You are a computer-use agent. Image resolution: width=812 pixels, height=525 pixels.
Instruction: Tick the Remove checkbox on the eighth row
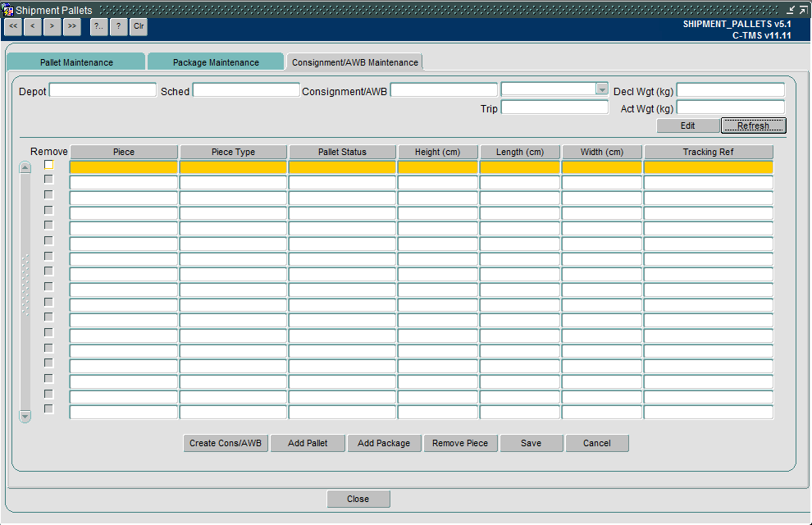(48, 272)
